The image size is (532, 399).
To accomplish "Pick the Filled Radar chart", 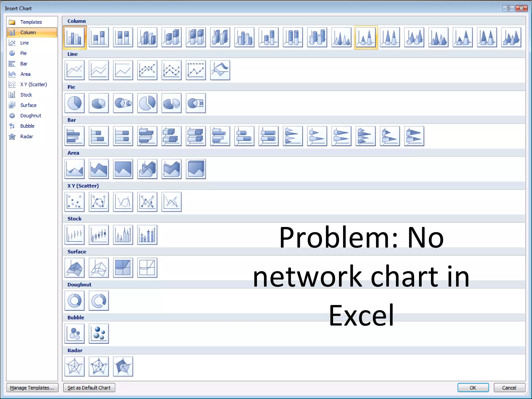I will click(123, 367).
